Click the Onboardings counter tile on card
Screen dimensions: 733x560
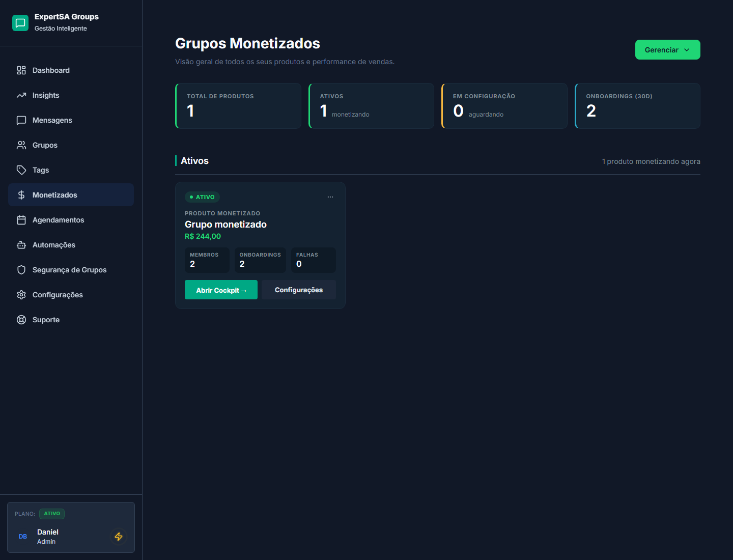point(260,260)
